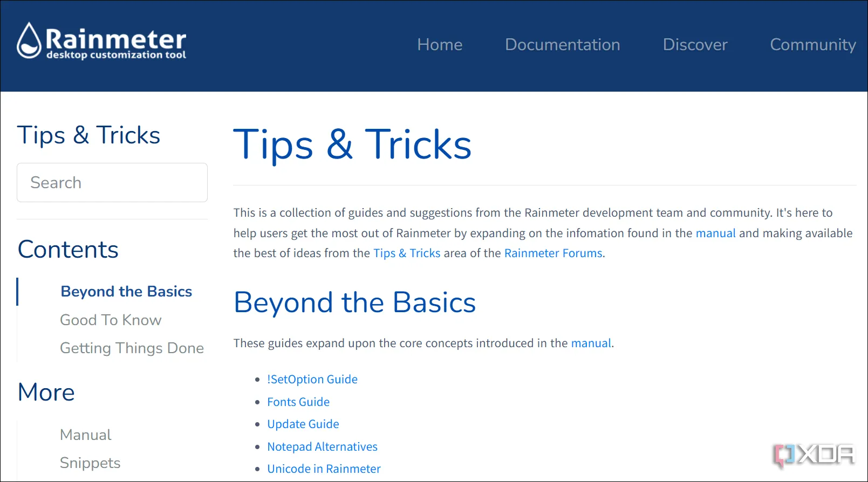Jump to Good To Know section
The image size is (868, 482).
coord(111,320)
